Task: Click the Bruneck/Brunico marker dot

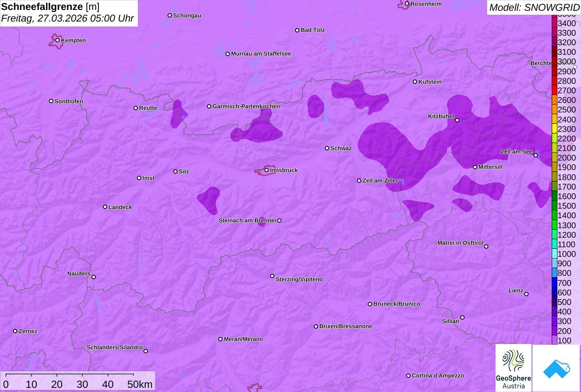Action: [x=370, y=304]
